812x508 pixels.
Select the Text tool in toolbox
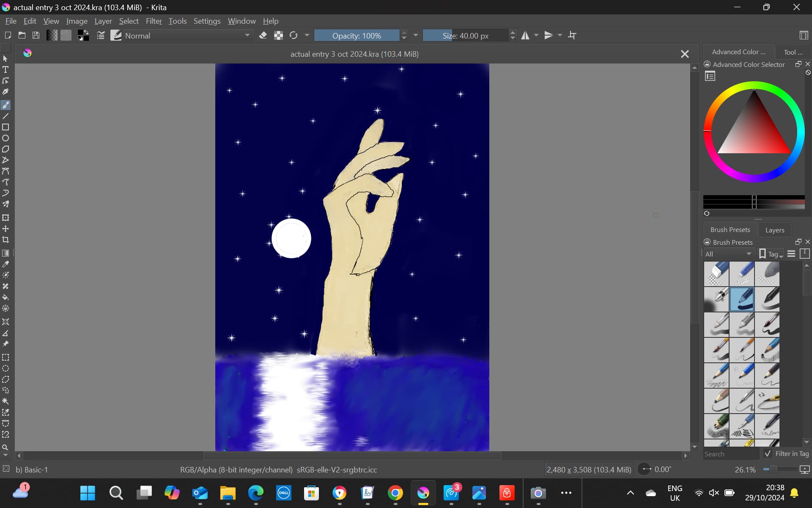[x=5, y=69]
